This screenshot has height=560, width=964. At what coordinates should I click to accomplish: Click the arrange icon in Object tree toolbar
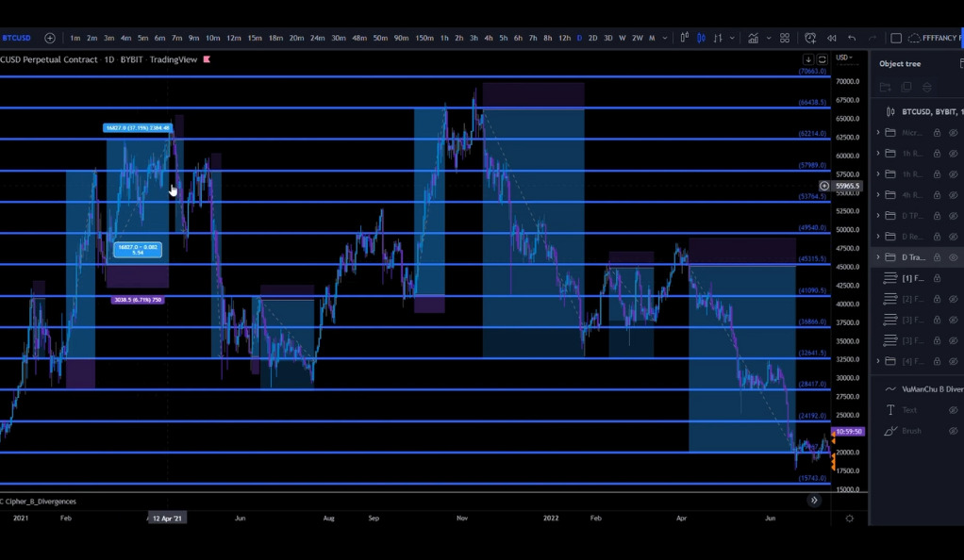click(927, 88)
